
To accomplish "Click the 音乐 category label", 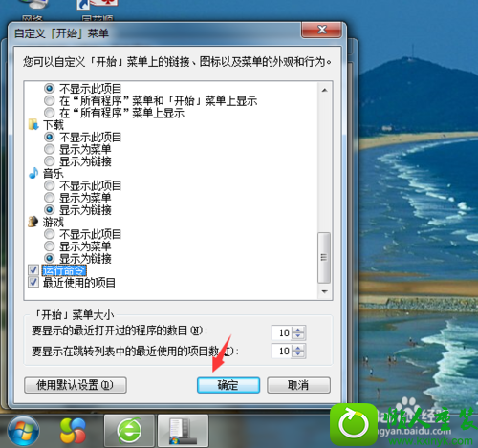I will 54,174.
